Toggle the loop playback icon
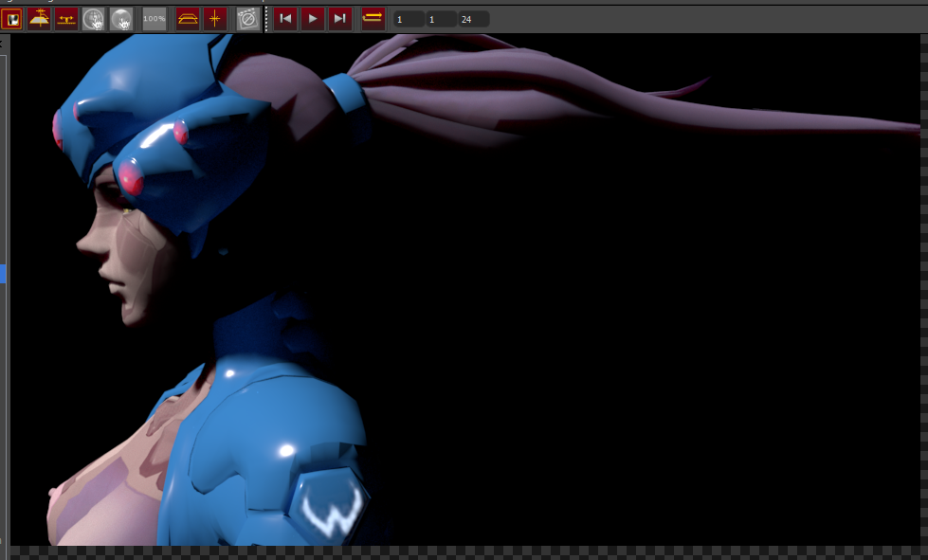 pos(373,18)
